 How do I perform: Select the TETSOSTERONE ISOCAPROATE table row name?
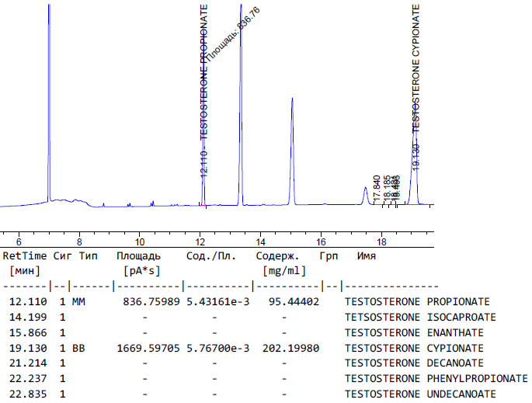[420, 317]
